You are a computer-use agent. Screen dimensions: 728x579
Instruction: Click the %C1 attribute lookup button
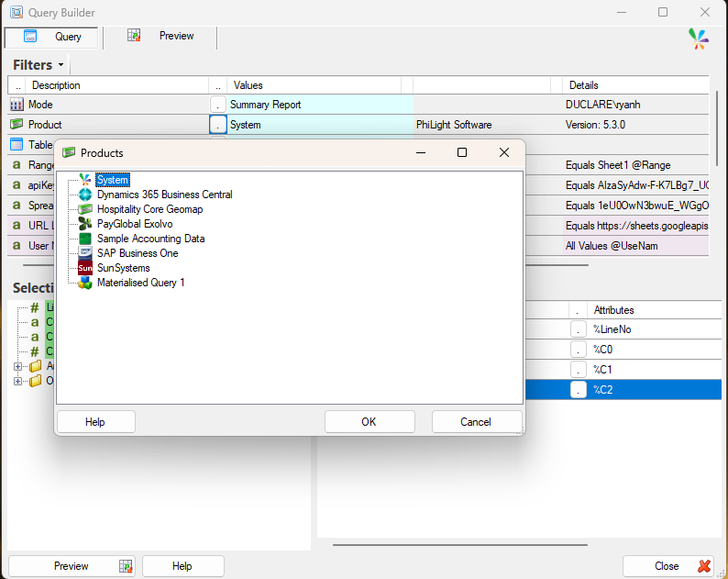point(578,370)
